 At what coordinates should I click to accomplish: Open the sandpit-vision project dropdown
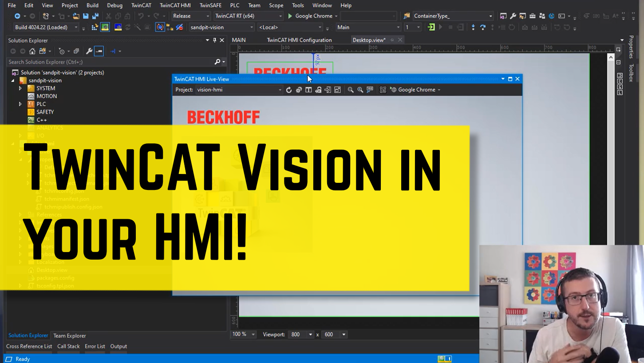pos(222,28)
